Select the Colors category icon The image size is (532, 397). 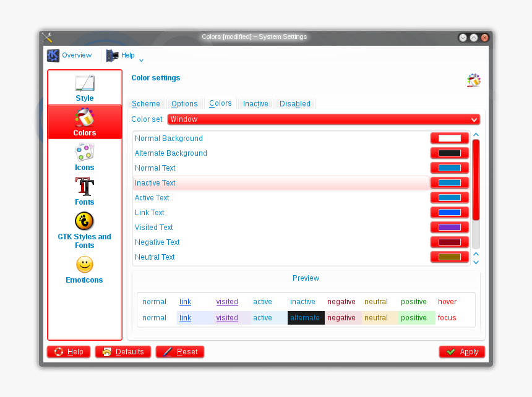click(85, 117)
